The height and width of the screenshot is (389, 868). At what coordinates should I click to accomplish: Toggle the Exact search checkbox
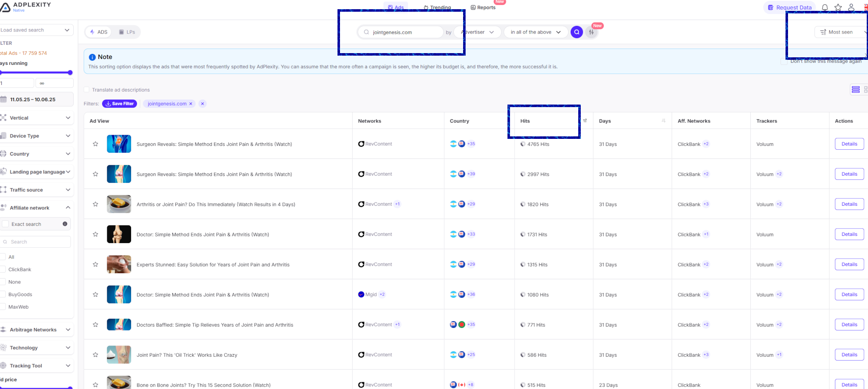(5, 224)
